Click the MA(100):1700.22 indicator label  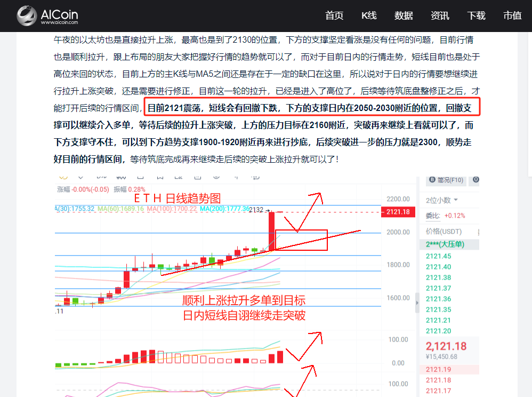(x=172, y=209)
